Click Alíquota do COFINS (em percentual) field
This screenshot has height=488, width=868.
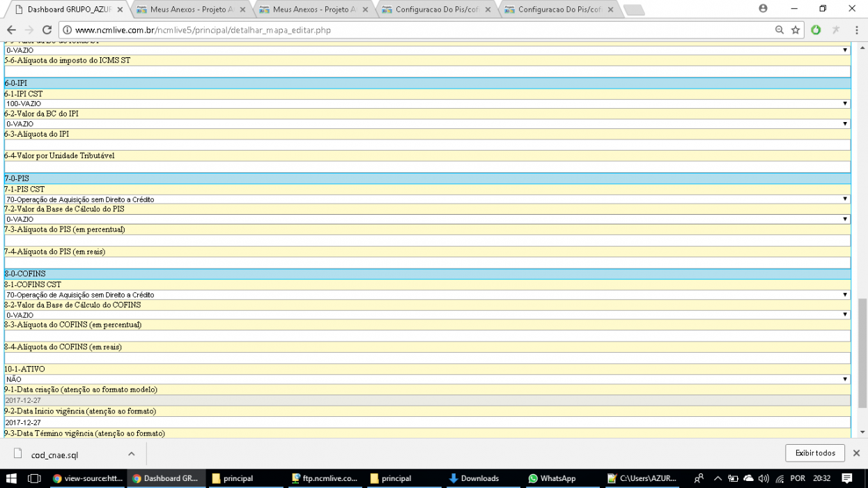[427, 336]
